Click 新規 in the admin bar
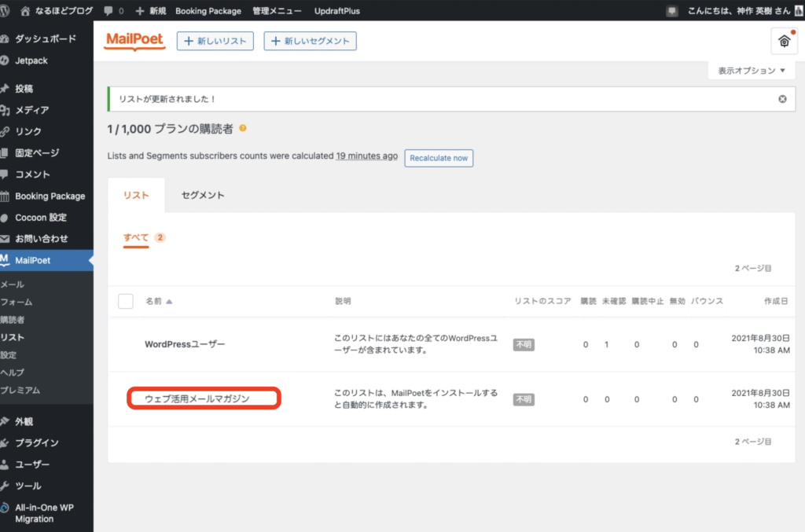Image resolution: width=805 pixels, height=532 pixels. [x=151, y=11]
